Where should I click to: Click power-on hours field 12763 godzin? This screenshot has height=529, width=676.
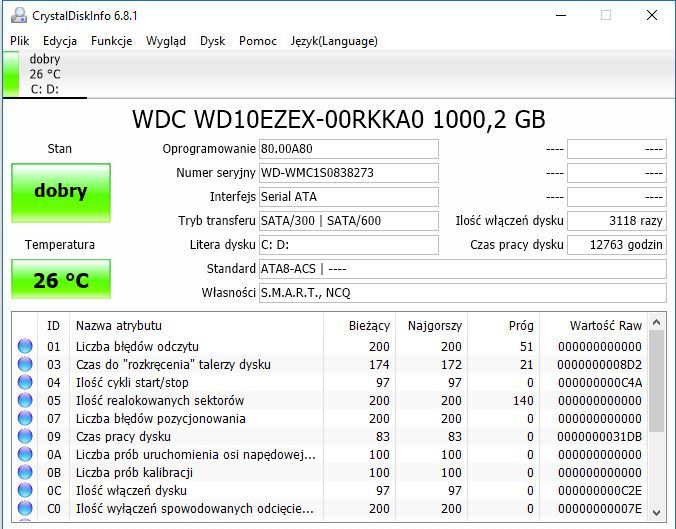pyautogui.click(x=617, y=245)
